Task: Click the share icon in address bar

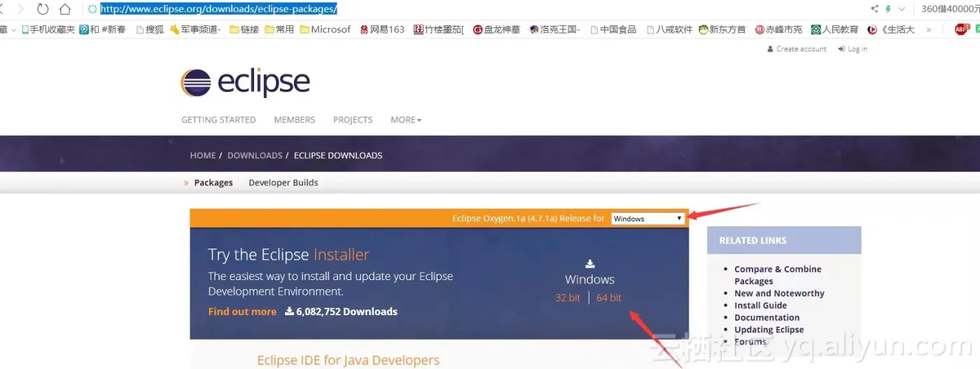Action: (874, 9)
